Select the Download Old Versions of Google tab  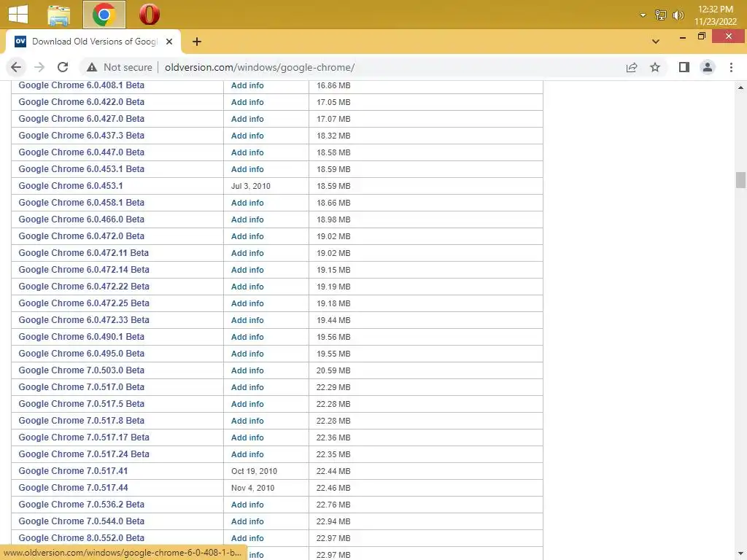pyautogui.click(x=94, y=42)
